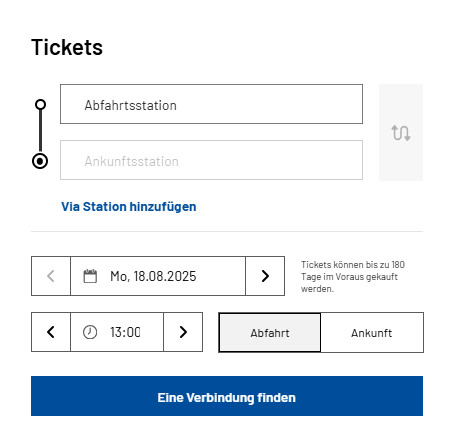Image resolution: width=451 pixels, height=445 pixels.
Task: Click Eine Verbindung finden button
Action: point(227,396)
